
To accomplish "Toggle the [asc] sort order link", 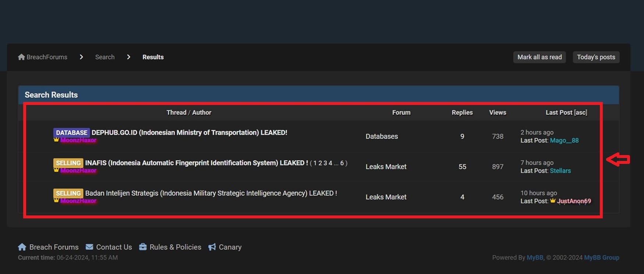I will tap(581, 112).
